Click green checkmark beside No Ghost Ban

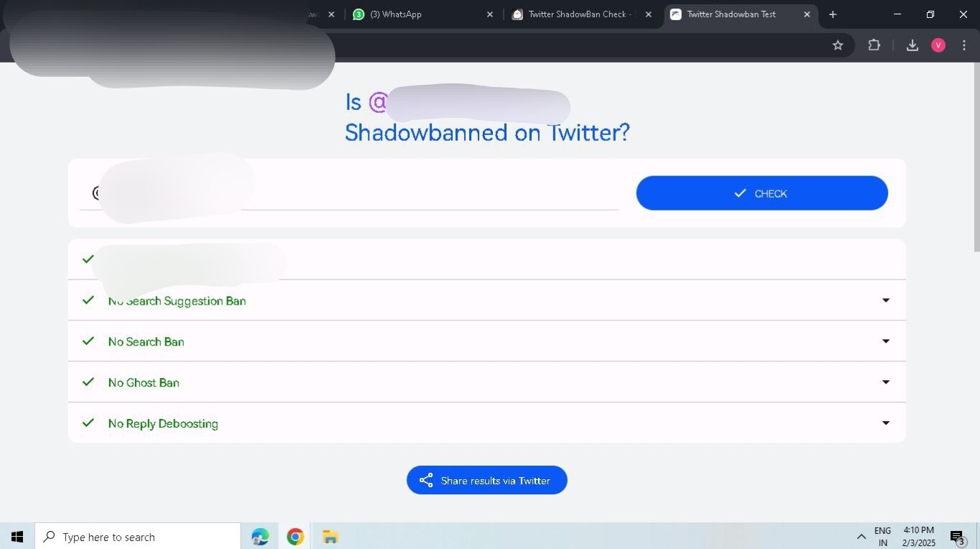coord(88,382)
